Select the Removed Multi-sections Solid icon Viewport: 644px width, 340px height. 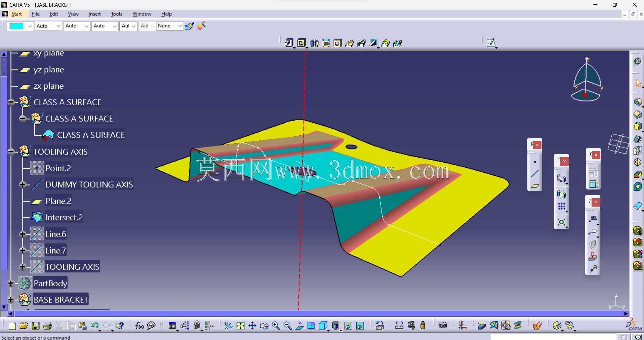(398, 43)
